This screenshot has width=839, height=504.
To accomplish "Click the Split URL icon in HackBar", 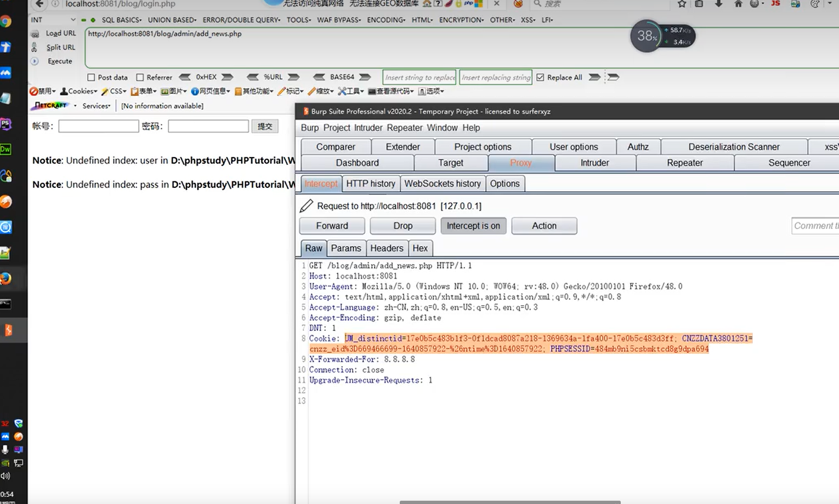I will (x=35, y=47).
